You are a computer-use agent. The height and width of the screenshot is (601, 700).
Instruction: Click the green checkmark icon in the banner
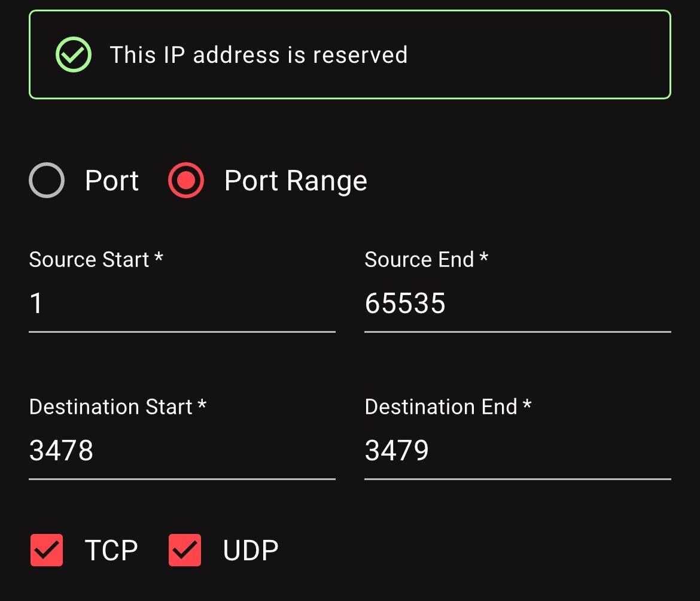(74, 54)
